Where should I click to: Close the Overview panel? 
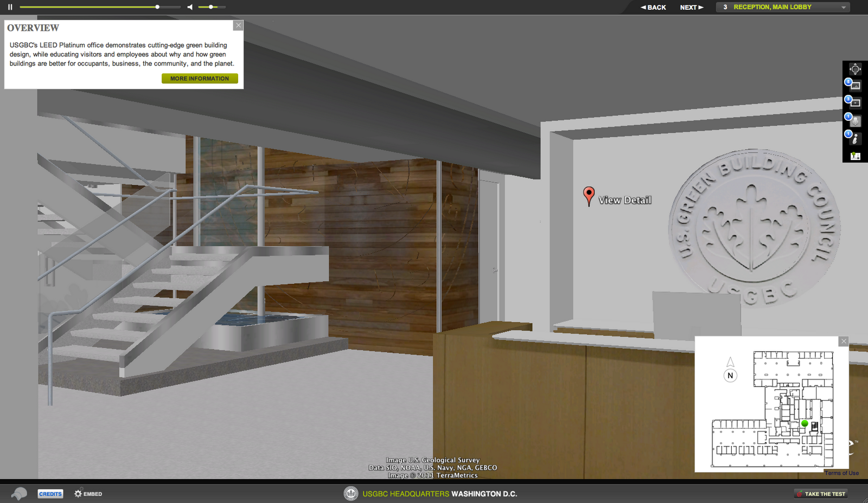click(x=238, y=25)
